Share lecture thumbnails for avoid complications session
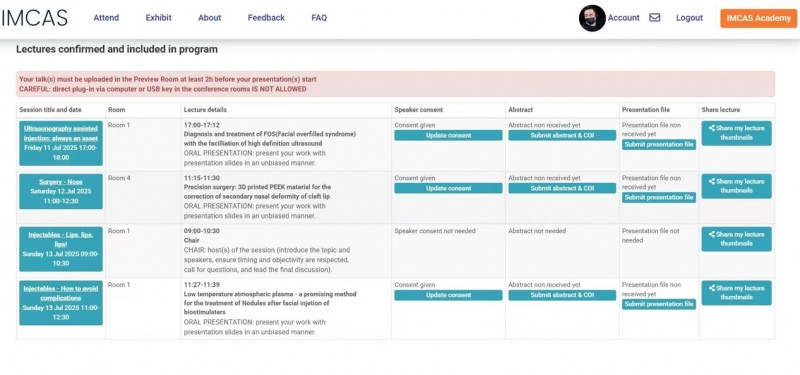 736,293
